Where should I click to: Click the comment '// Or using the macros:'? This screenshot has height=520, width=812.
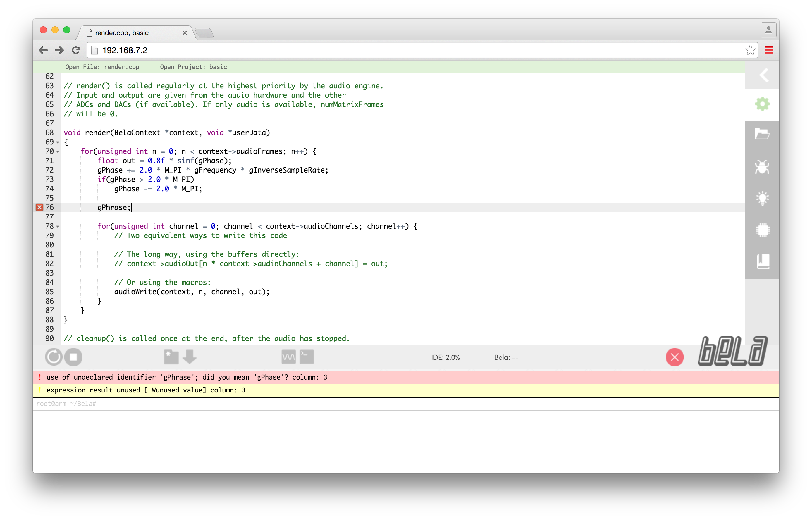(162, 282)
